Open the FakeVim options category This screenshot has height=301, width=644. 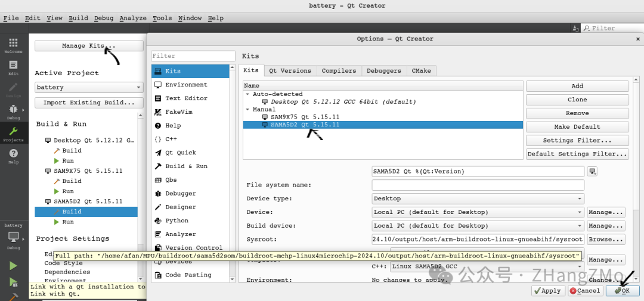(x=190, y=111)
